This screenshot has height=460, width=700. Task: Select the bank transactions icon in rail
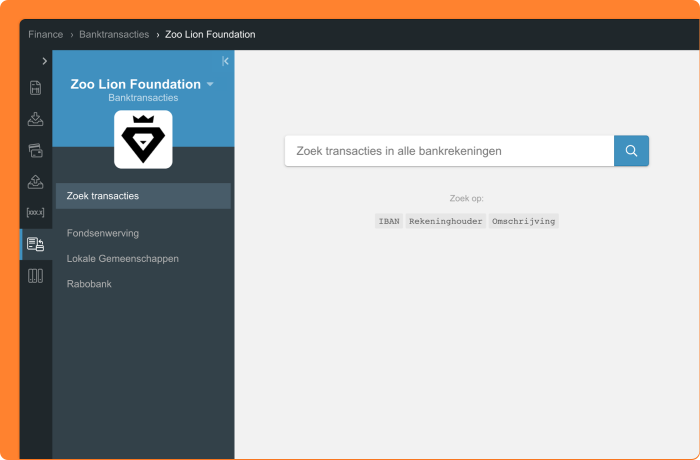click(x=35, y=244)
